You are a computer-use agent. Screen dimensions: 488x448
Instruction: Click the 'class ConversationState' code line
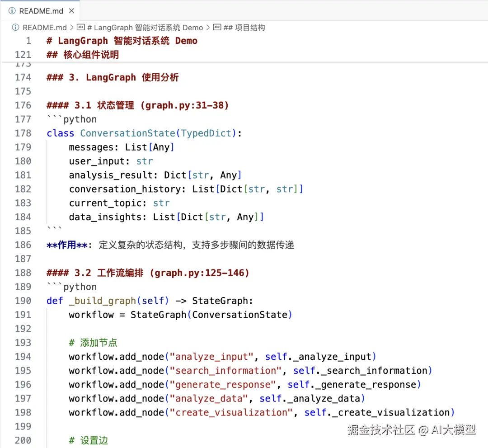tap(144, 133)
